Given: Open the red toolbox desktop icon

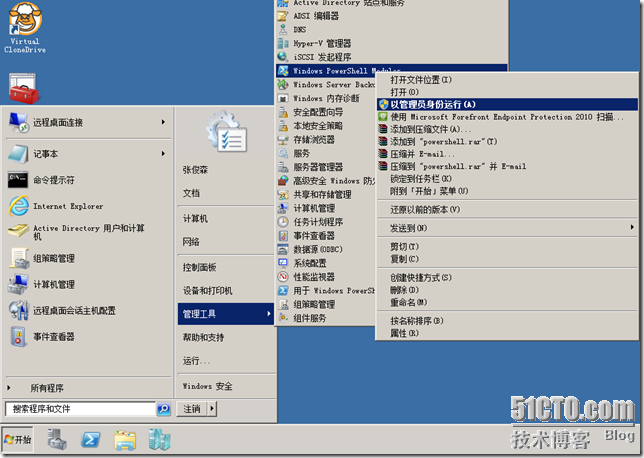Looking at the screenshot, I should (x=23, y=88).
